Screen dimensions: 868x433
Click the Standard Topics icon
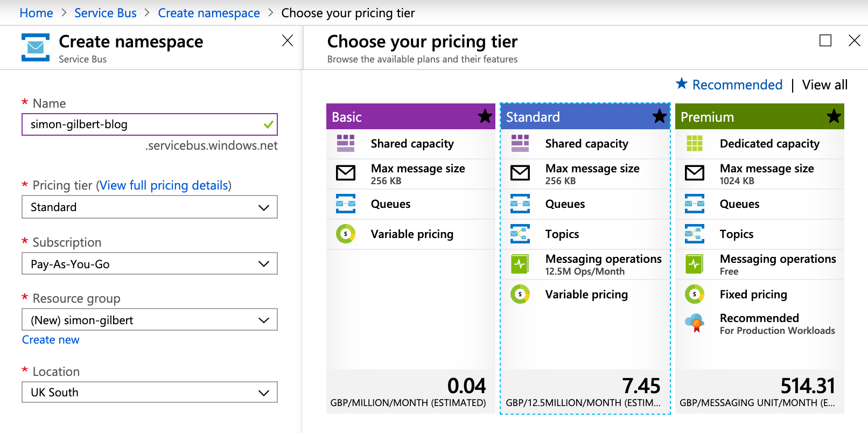520,234
